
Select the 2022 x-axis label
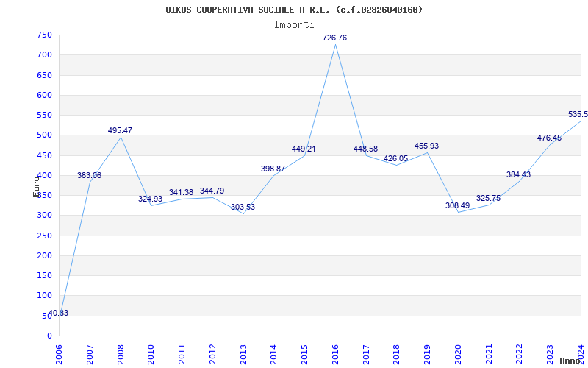[x=520, y=354]
